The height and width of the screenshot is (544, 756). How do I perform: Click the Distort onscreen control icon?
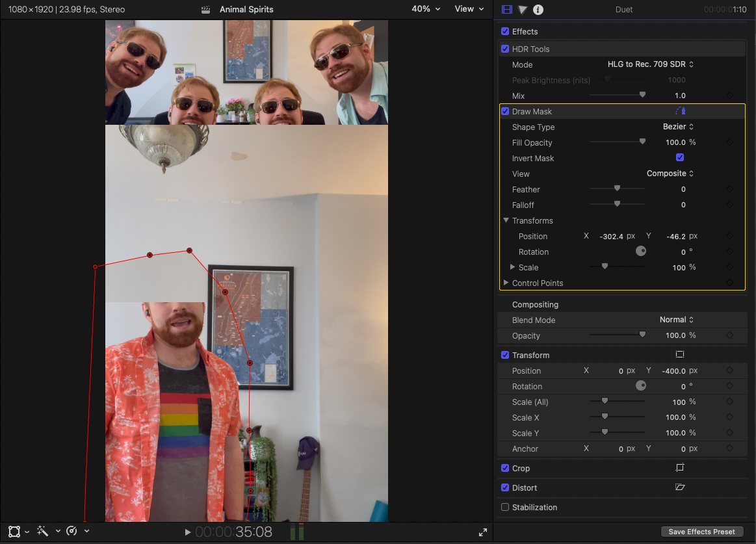point(680,487)
